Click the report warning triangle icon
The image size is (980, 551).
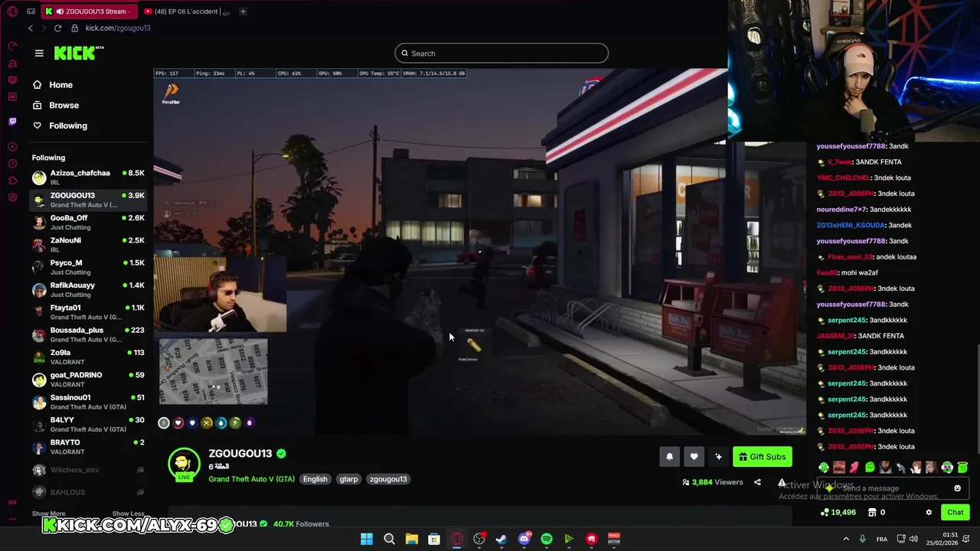click(782, 482)
